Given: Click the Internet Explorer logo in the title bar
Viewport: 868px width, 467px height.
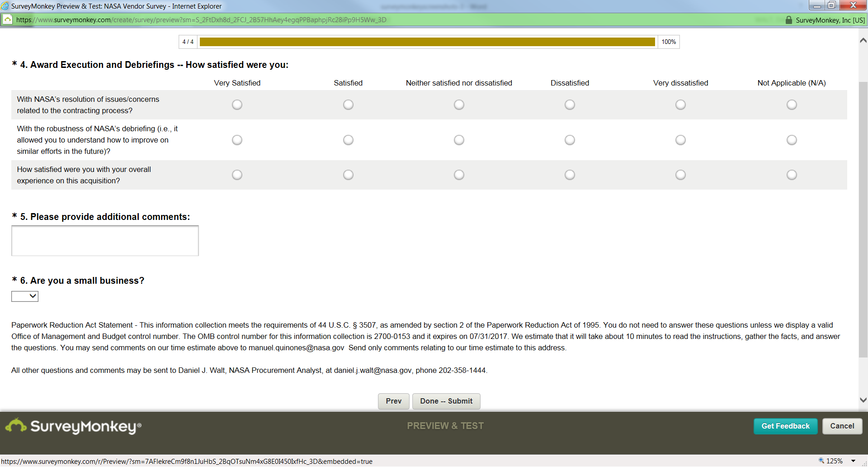Looking at the screenshot, I should 5,6.
